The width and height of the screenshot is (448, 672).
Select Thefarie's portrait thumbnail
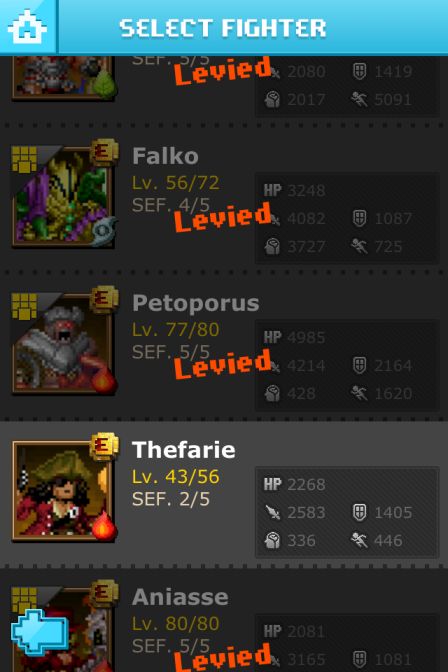click(x=63, y=491)
